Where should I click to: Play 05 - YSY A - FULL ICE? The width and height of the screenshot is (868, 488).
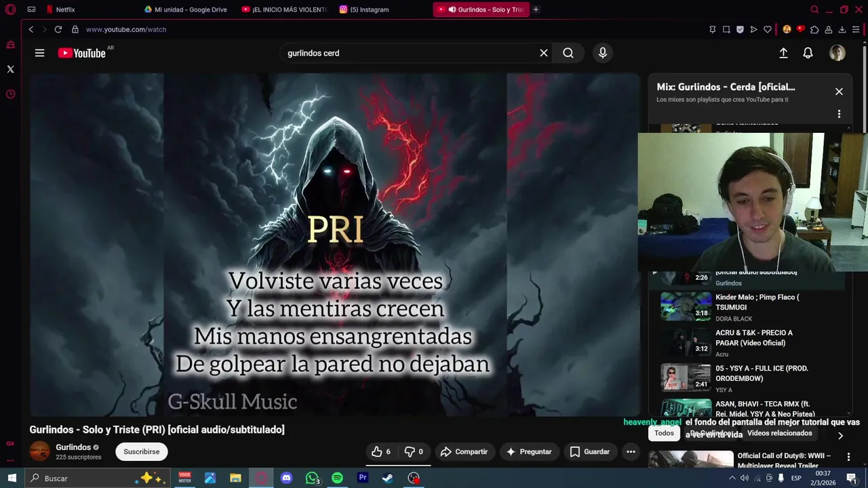749,379
